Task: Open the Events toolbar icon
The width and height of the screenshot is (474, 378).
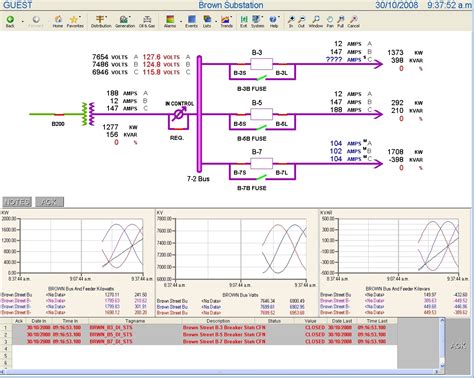Action: pos(191,21)
